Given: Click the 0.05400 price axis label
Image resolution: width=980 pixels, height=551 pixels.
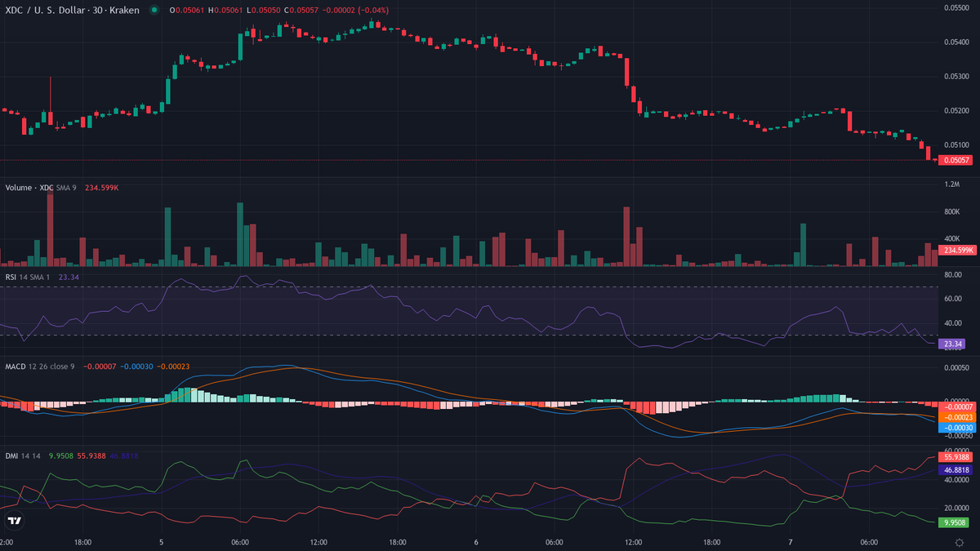Looking at the screenshot, I should [x=956, y=42].
